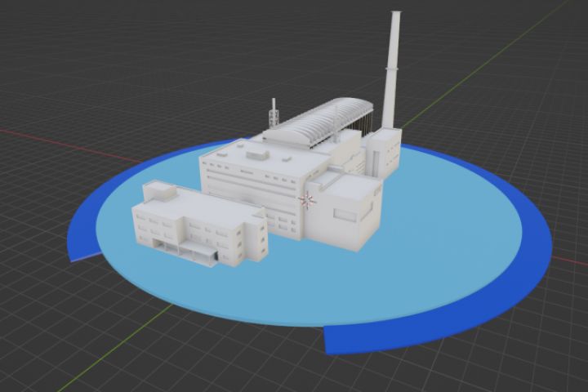Select the tall chimney stack of the model
Viewport: 588px width, 392px height.
click(x=391, y=69)
